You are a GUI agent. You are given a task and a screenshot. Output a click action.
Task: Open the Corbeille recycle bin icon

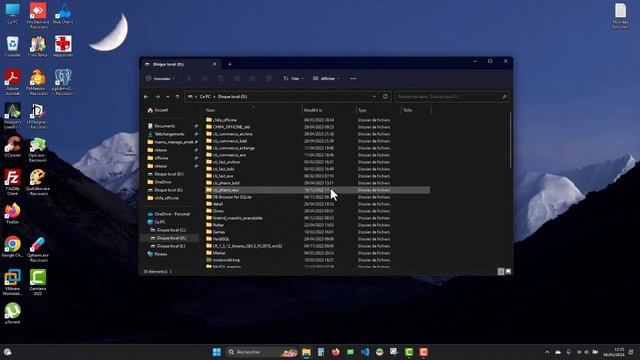[12, 47]
